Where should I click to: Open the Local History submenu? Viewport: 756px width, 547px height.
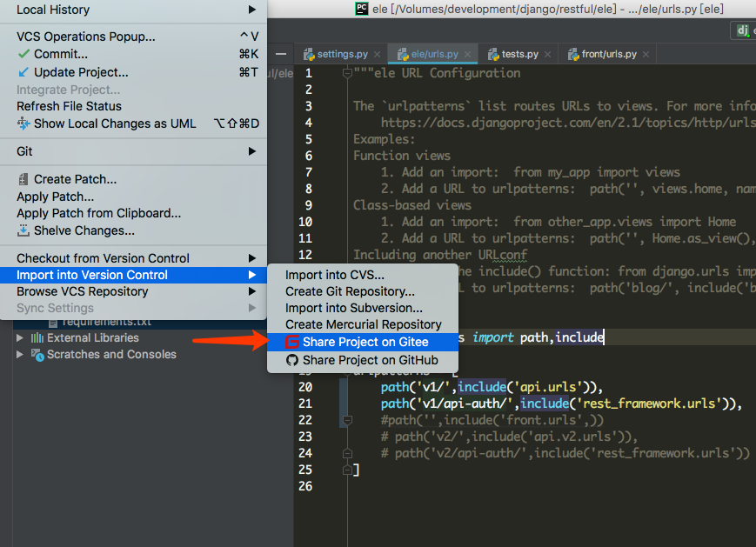click(x=134, y=10)
